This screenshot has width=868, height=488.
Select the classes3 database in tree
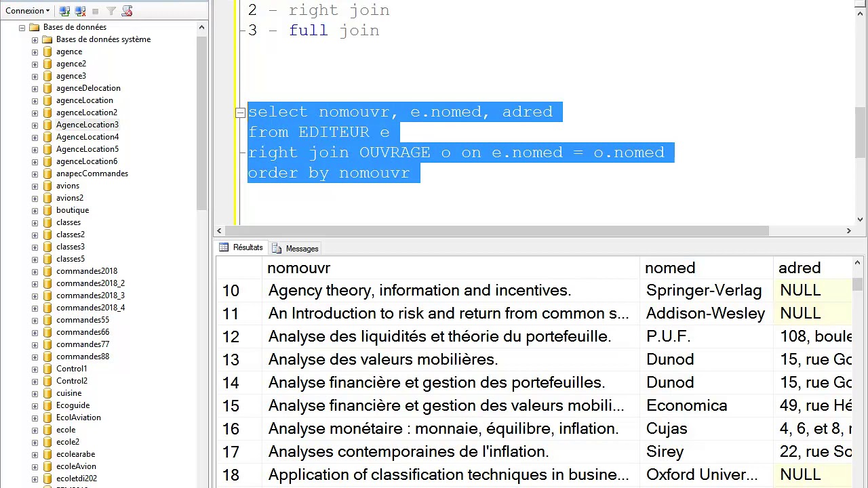click(71, 247)
